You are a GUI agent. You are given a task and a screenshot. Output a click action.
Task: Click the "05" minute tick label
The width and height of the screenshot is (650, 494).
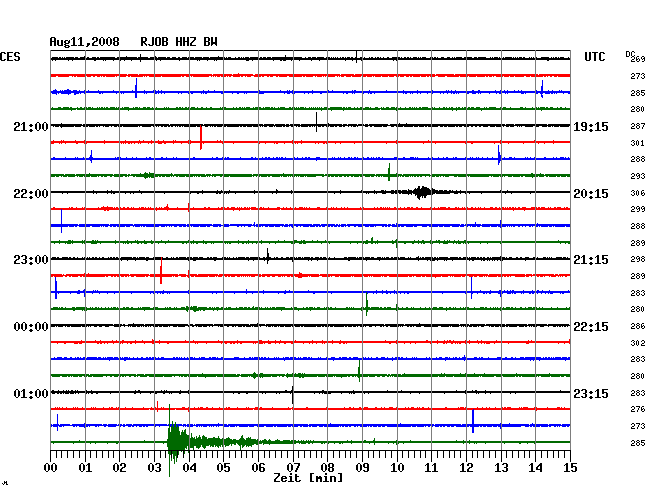223,468
